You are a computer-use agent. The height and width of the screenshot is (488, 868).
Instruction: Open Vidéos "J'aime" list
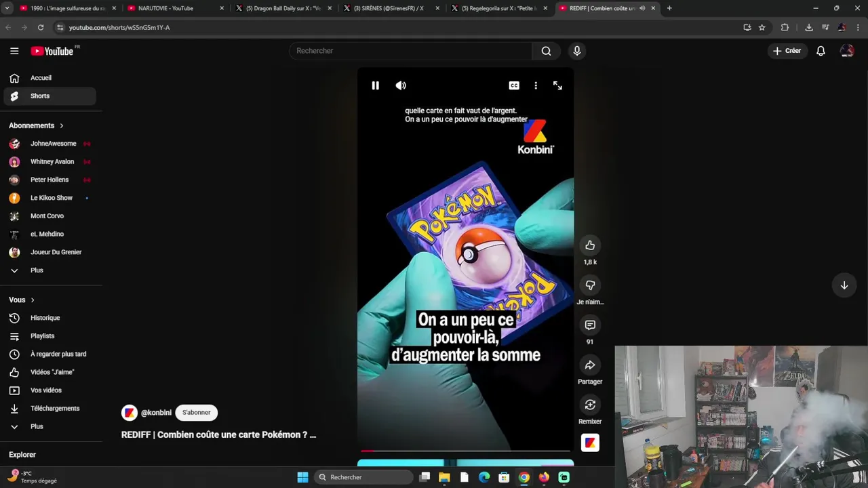coord(50,372)
